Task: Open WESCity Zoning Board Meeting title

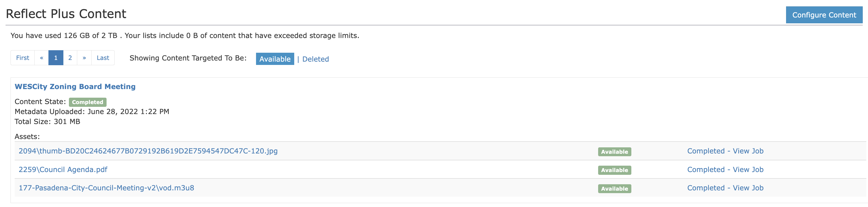Action: tap(75, 87)
